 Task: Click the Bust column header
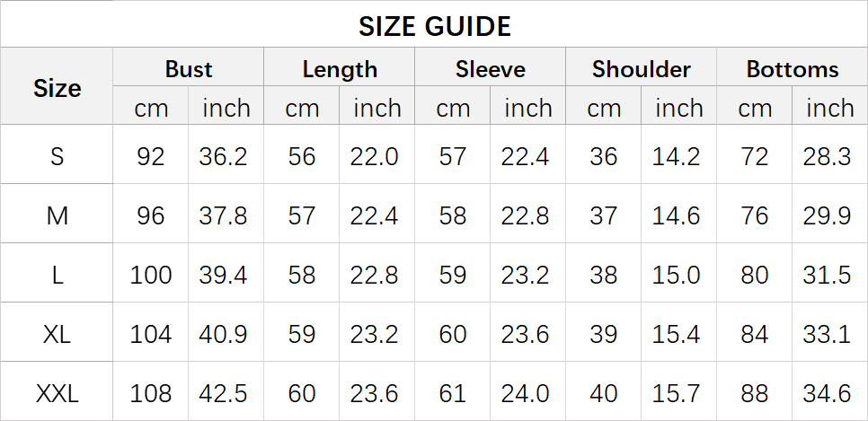coord(189,69)
